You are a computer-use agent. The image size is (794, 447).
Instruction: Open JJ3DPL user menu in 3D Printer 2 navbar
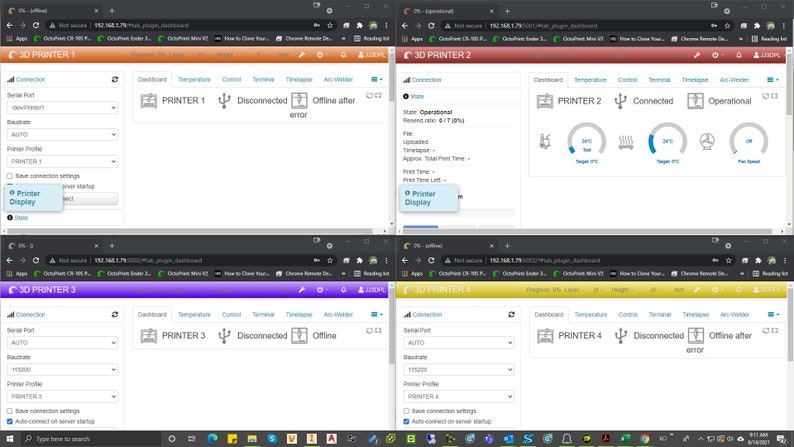click(x=767, y=55)
